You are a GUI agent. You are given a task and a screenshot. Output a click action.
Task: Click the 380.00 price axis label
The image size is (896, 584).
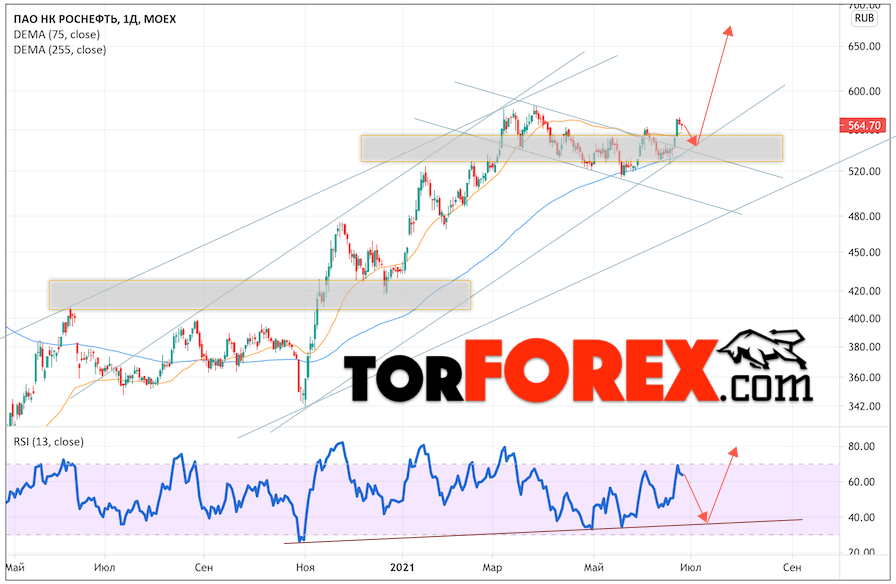864,347
